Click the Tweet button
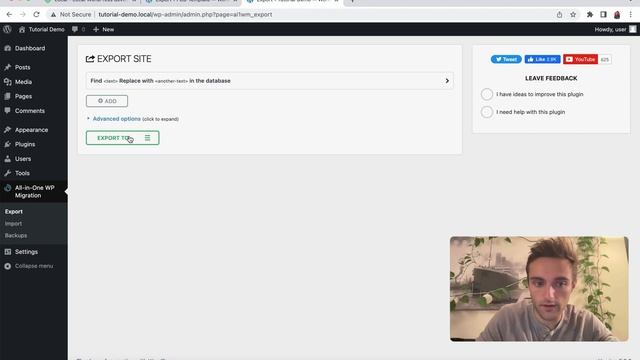This screenshot has width=640, height=360. [x=506, y=59]
